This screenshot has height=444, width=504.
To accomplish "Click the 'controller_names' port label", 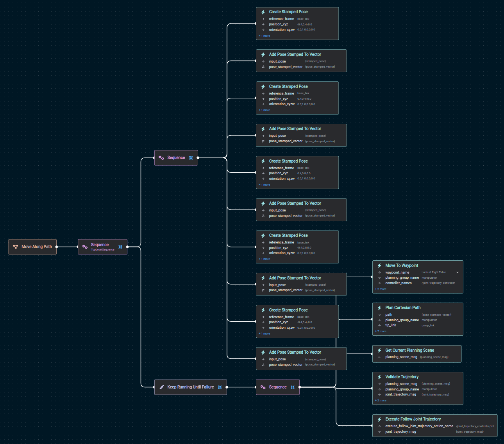I will 398,283.
